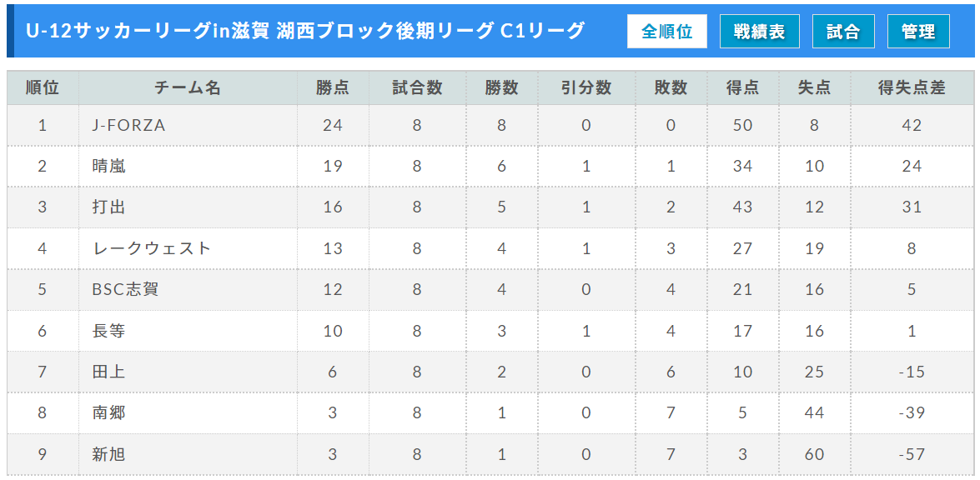Open the 試合 tab

coord(843,31)
